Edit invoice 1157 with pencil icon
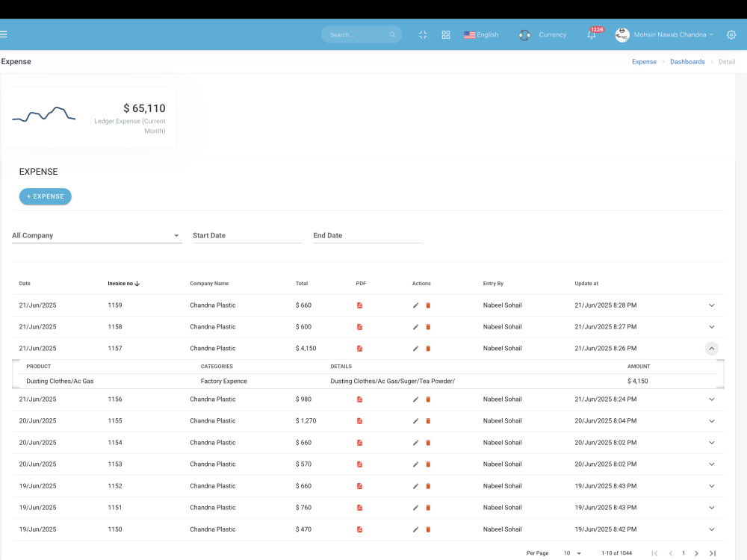This screenshot has width=747, height=560. click(x=415, y=349)
